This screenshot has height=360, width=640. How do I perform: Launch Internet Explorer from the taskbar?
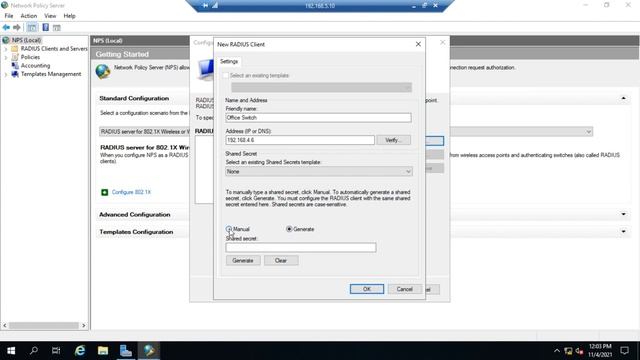(x=80, y=351)
